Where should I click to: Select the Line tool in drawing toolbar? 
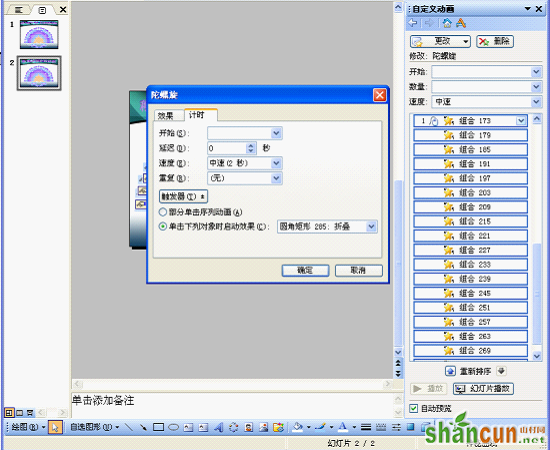coord(129,427)
